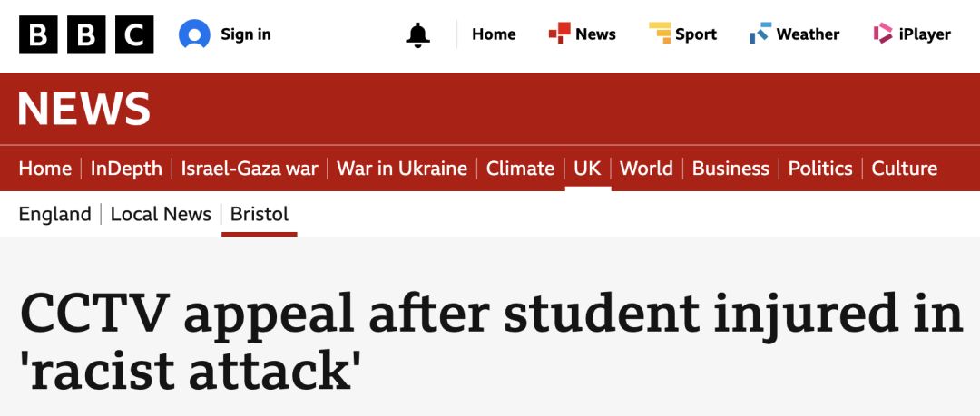Click the blue Weather icon

pos(759,34)
